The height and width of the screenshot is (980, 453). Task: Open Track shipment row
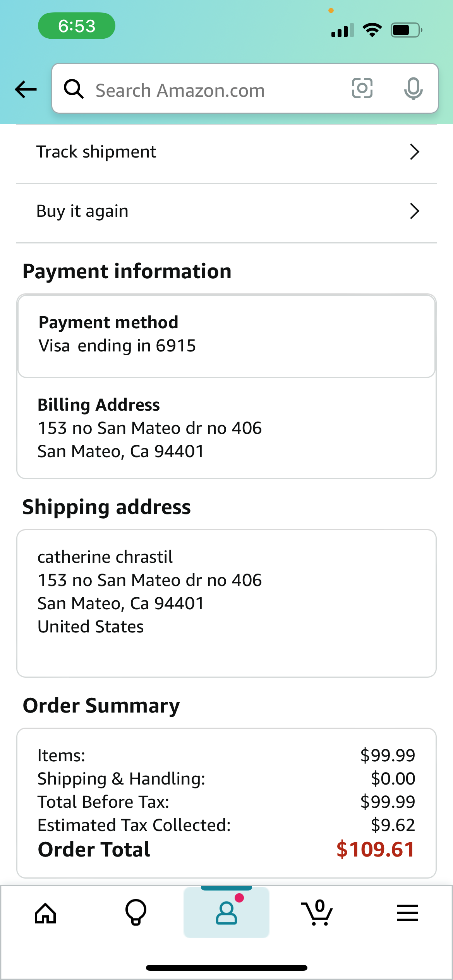(x=226, y=152)
